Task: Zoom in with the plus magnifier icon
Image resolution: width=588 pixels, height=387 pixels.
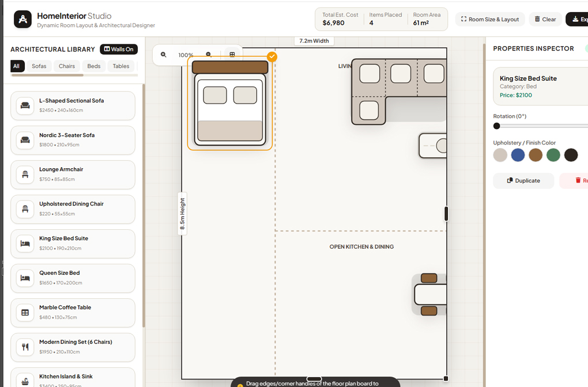Action: pyautogui.click(x=164, y=55)
